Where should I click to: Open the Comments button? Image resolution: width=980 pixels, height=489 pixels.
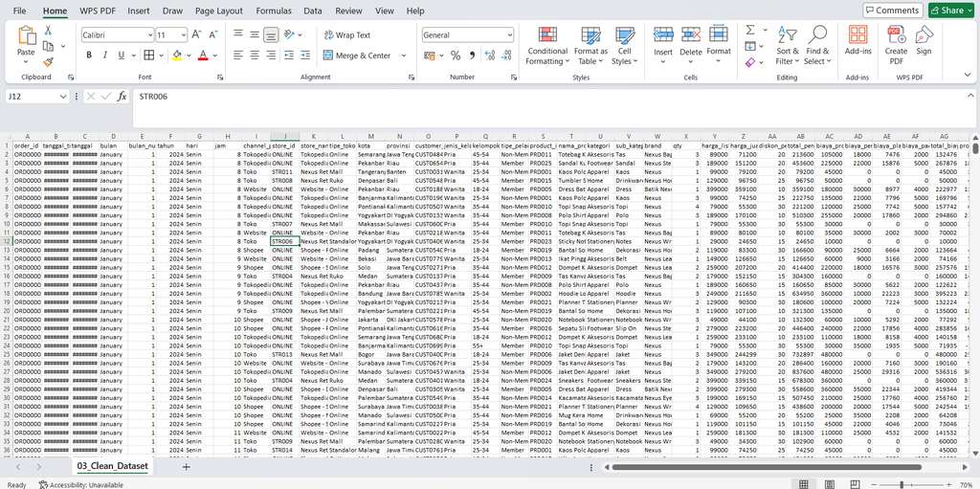891,10
